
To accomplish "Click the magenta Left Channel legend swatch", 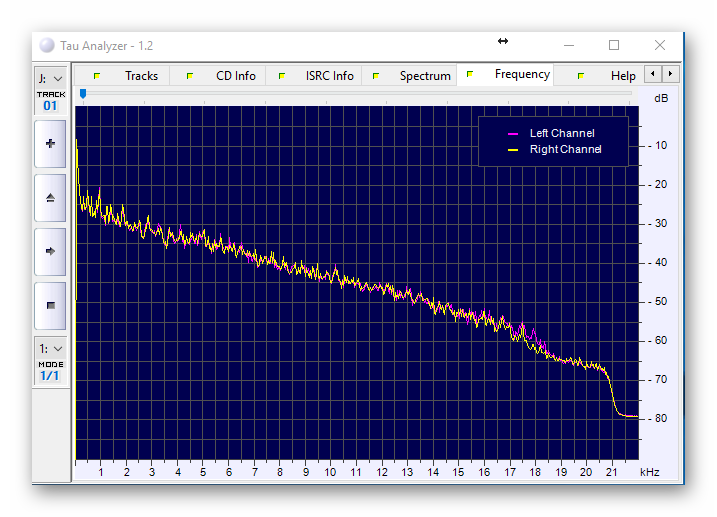I will coord(514,134).
